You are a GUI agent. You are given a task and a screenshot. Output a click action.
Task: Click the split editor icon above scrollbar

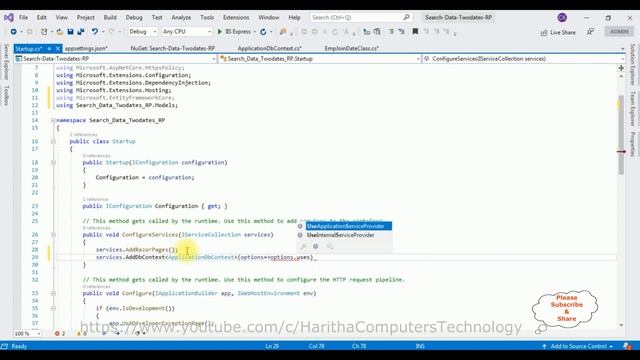(621, 68)
